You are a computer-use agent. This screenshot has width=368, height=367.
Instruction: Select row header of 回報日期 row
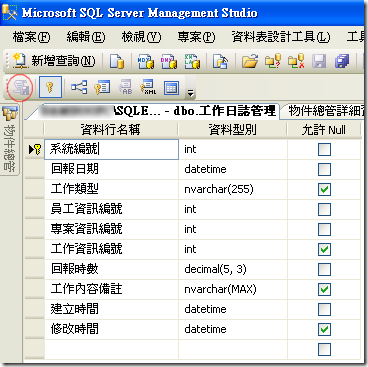tap(35, 169)
